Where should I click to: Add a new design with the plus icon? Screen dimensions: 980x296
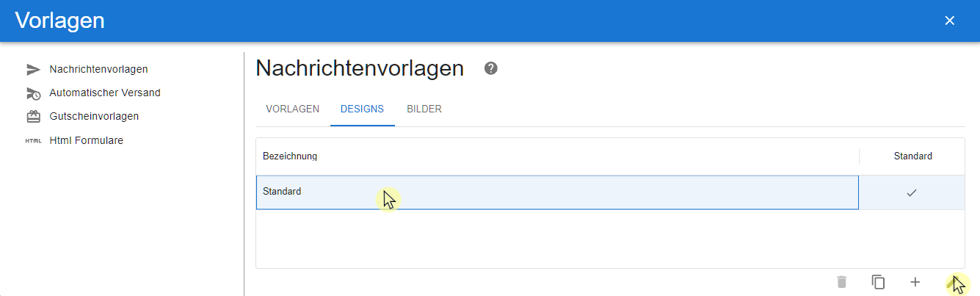tap(915, 282)
